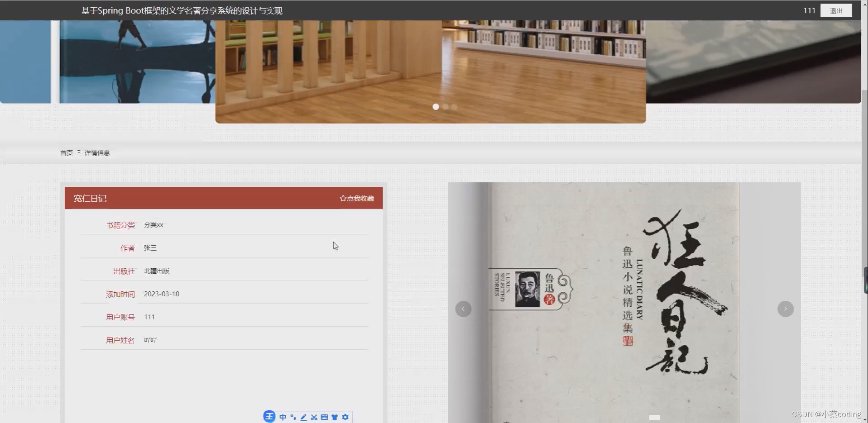Click the site title 基于Spring Boot框架的文学名著分享系统
Viewport: 868px width, 423px height.
tap(182, 10)
